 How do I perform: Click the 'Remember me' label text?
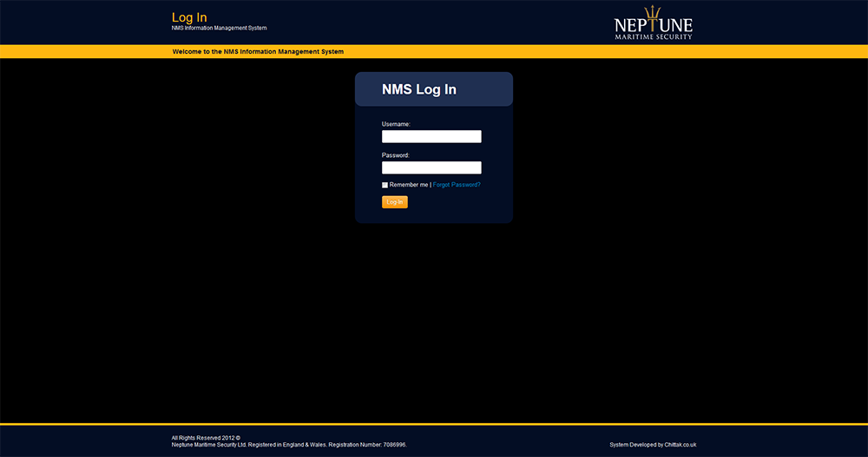(x=409, y=185)
